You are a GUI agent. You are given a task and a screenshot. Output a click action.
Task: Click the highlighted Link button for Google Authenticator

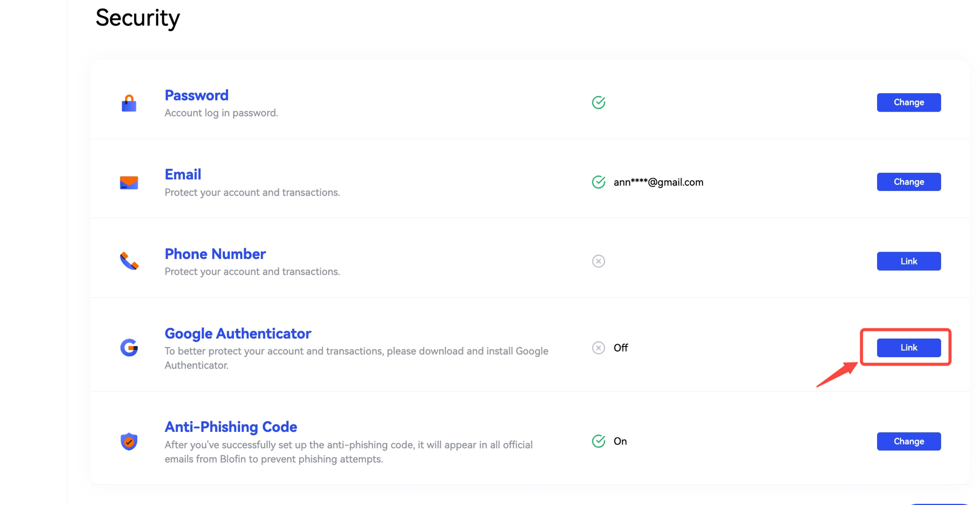[908, 347]
